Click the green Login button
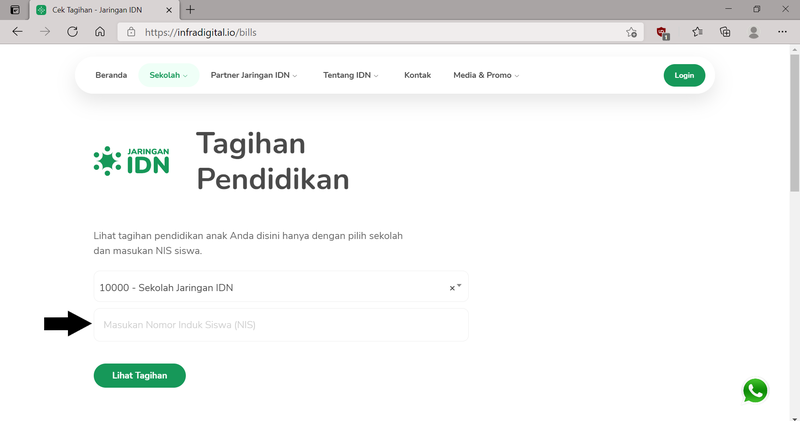The width and height of the screenshot is (800, 421). [684, 75]
